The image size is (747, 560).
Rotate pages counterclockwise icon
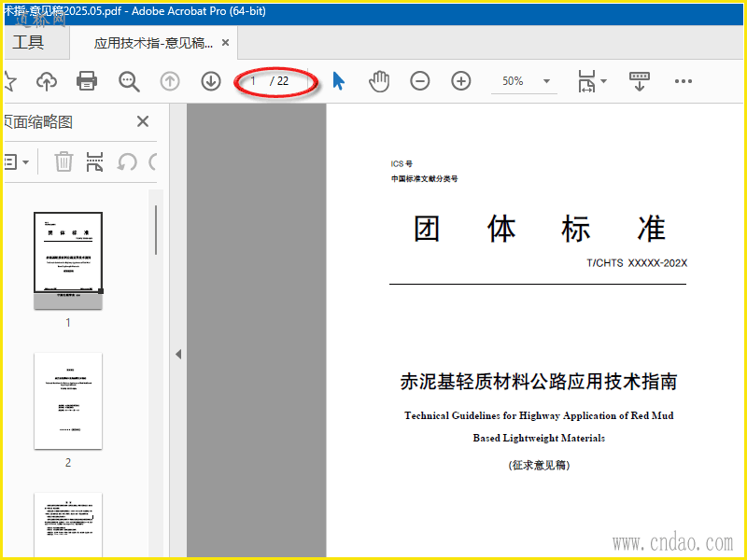pos(127,161)
